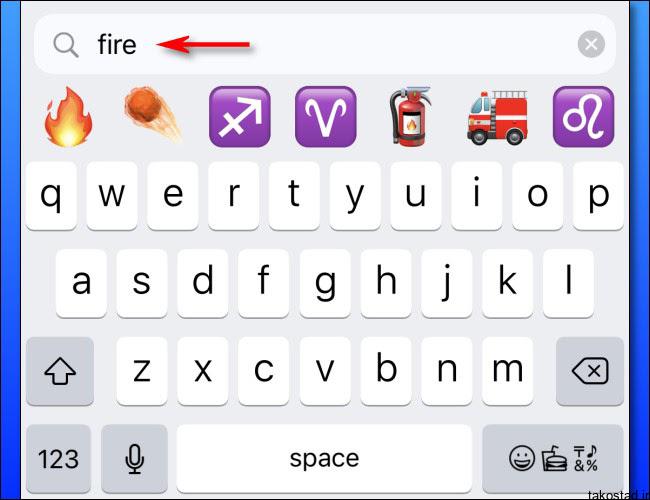Pick the Sagittarius zodiac emoji
Screen dimensions: 650x500
[x=240, y=117]
